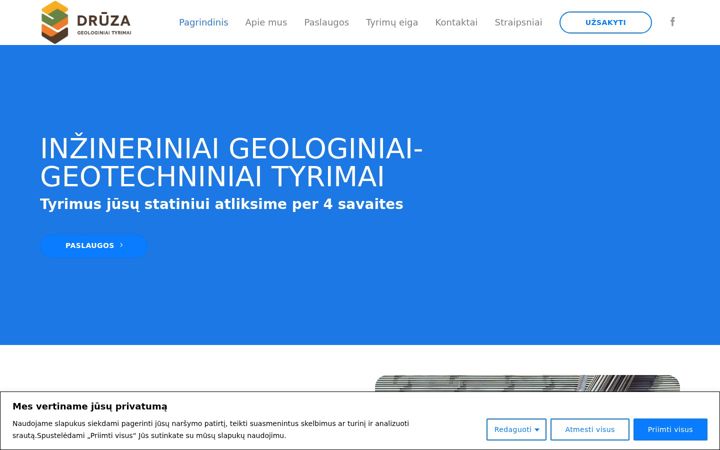Open the Pagrindinis menu item
This screenshot has width=720, height=450.
click(x=203, y=22)
